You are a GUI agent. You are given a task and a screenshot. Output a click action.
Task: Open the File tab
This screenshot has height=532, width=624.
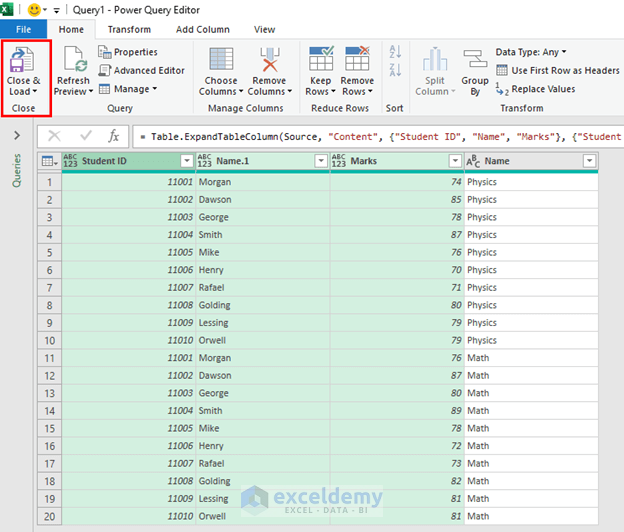[x=23, y=29]
